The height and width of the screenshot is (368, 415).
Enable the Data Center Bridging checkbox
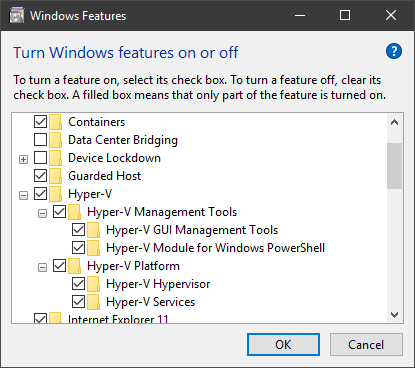pos(40,140)
